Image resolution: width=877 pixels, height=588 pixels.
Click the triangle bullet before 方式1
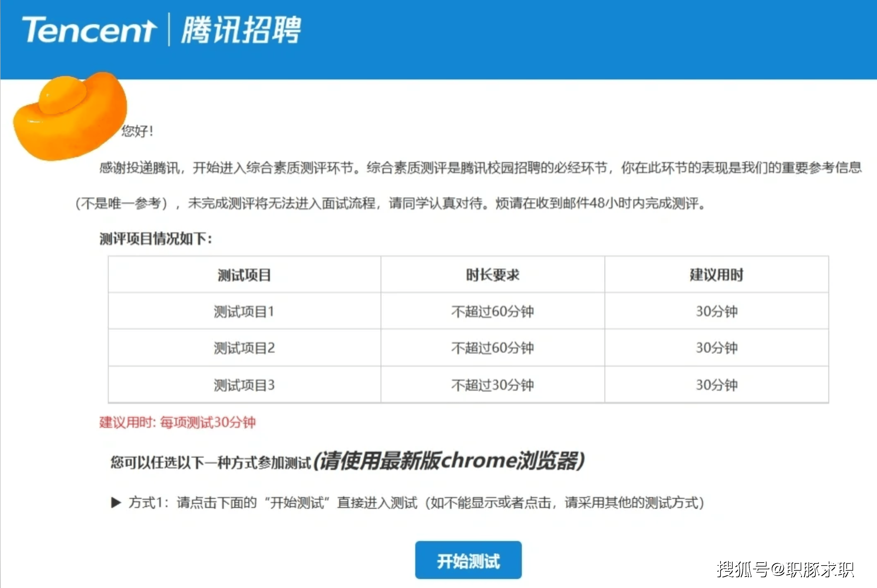pyautogui.click(x=116, y=503)
